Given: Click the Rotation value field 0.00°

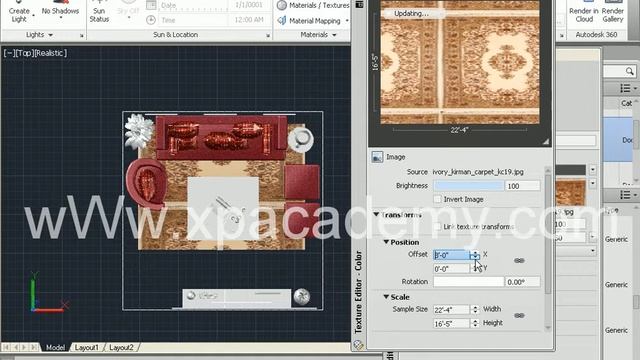Looking at the screenshot, I should click(x=522, y=282).
